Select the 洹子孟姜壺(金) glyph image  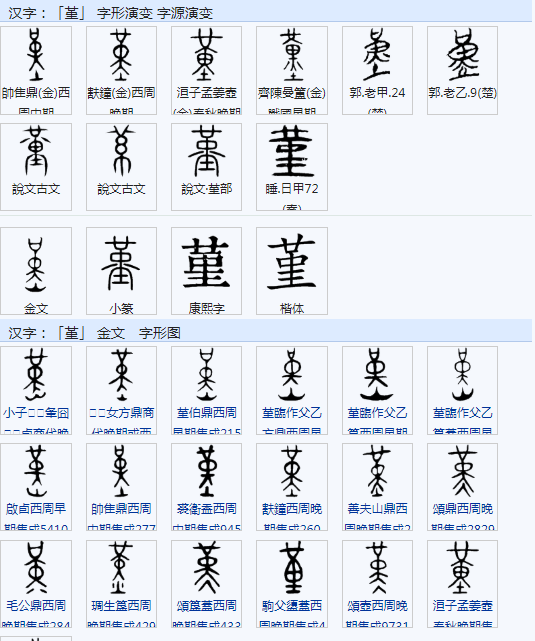click(206, 54)
